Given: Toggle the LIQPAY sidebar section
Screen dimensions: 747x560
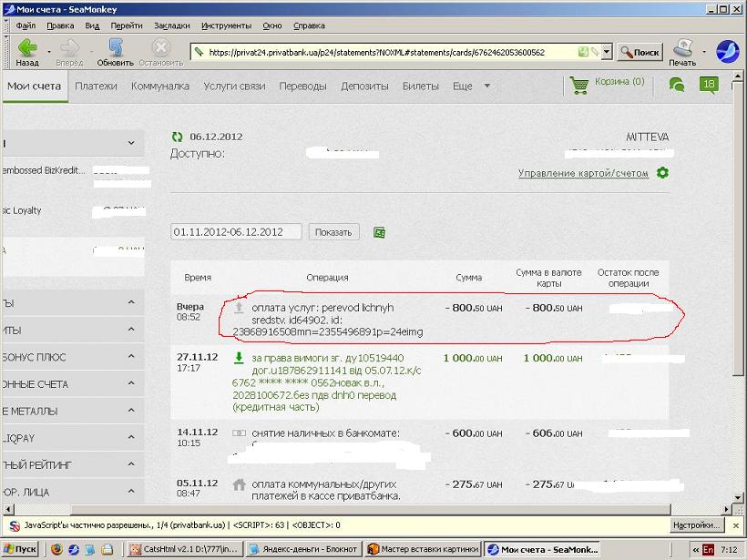Looking at the screenshot, I should click(131, 438).
